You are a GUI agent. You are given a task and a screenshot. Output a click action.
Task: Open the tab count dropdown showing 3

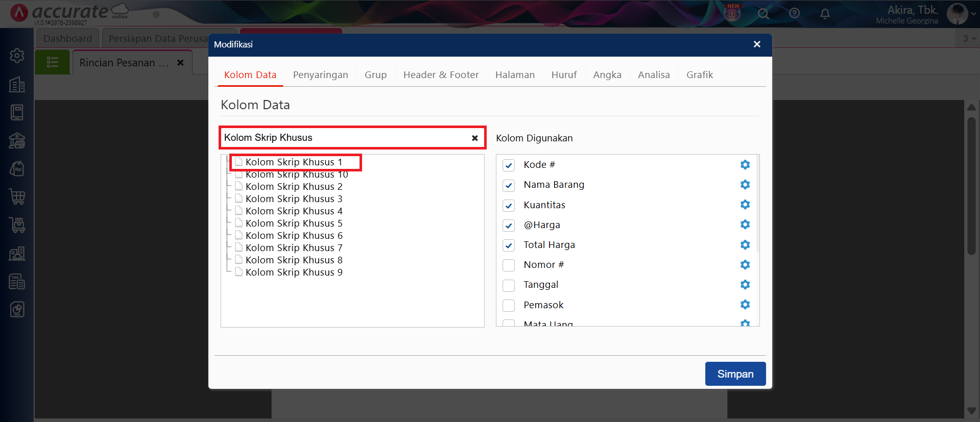[968, 38]
